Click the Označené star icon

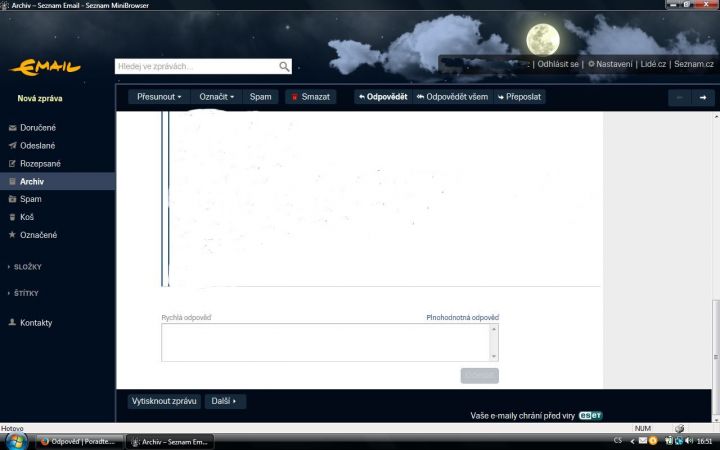click(x=12, y=235)
